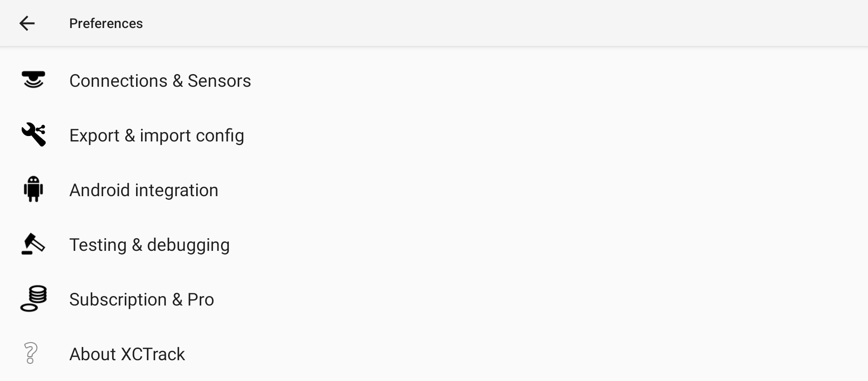Viewport: 868px width, 381px height.
Task: Open Export & import config
Action: tap(434, 136)
